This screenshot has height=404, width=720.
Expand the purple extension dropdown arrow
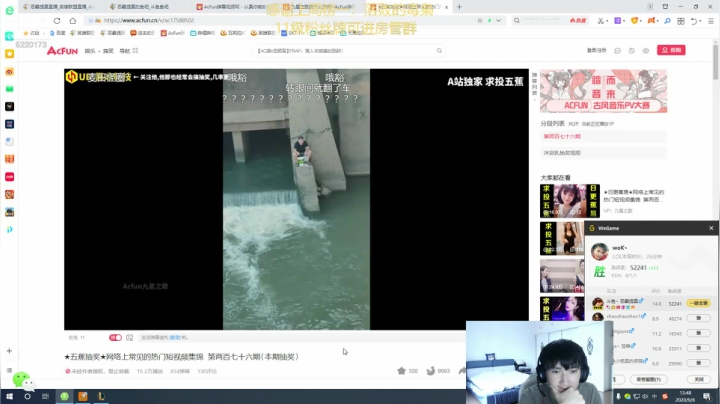[x=624, y=21]
